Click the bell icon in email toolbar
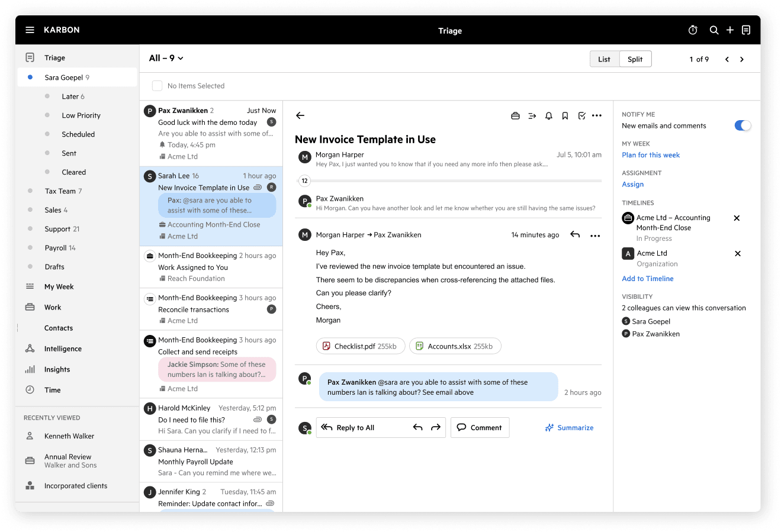This screenshot has width=781, height=532. coord(549,116)
